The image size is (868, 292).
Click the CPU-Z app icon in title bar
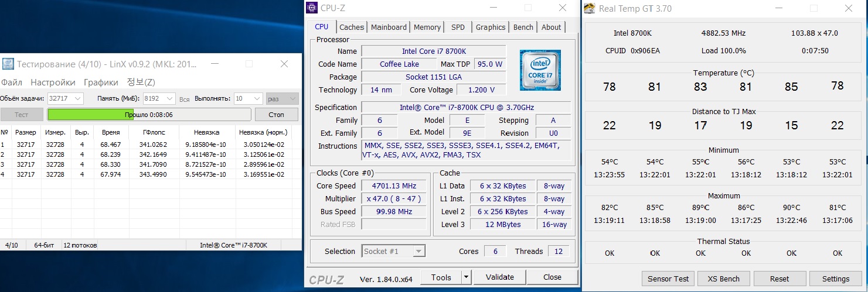point(312,8)
